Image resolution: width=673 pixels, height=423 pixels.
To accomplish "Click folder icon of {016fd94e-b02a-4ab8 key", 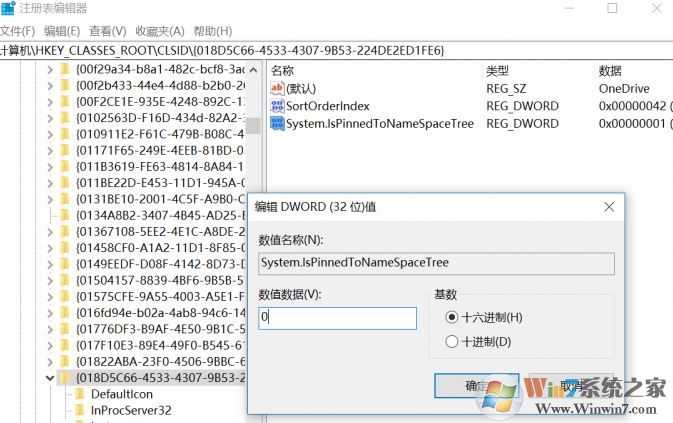I will [x=65, y=313].
